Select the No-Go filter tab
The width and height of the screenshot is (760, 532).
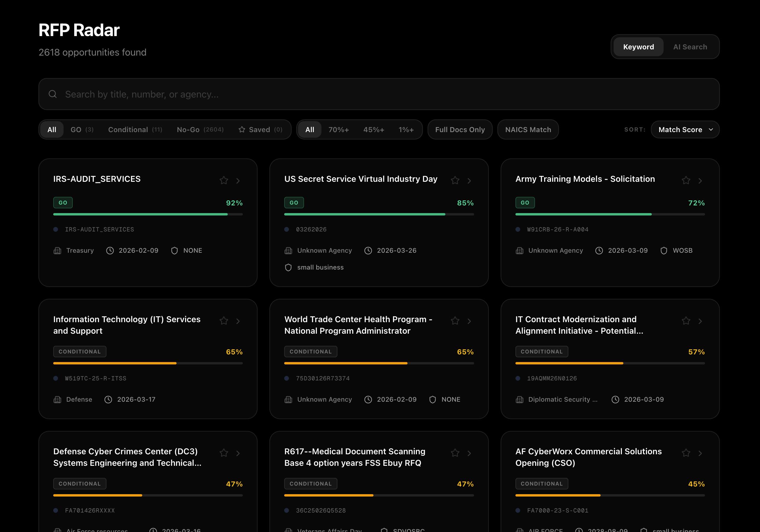coord(200,129)
